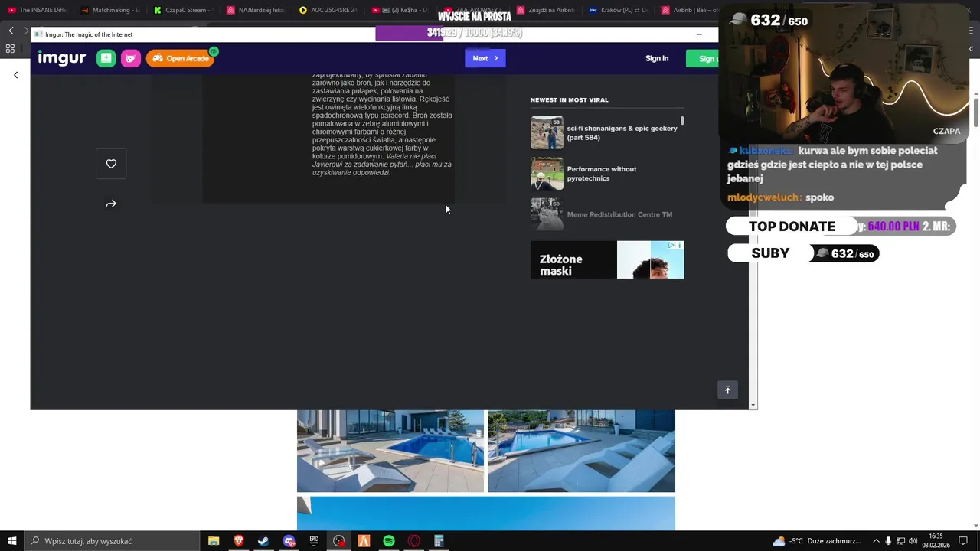Minimize the Imgur popup window
Image resolution: width=980 pixels, height=551 pixels.
pos(699,34)
